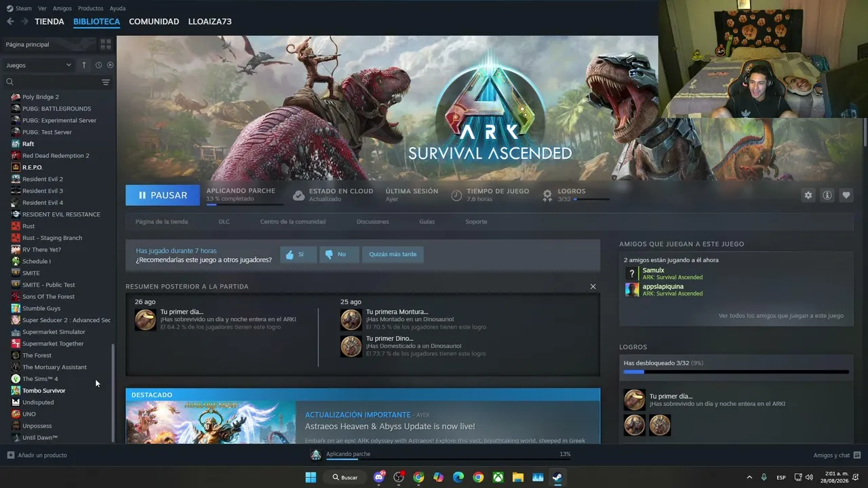Click the Windows Start button
The image size is (868, 488).
coord(311,477)
